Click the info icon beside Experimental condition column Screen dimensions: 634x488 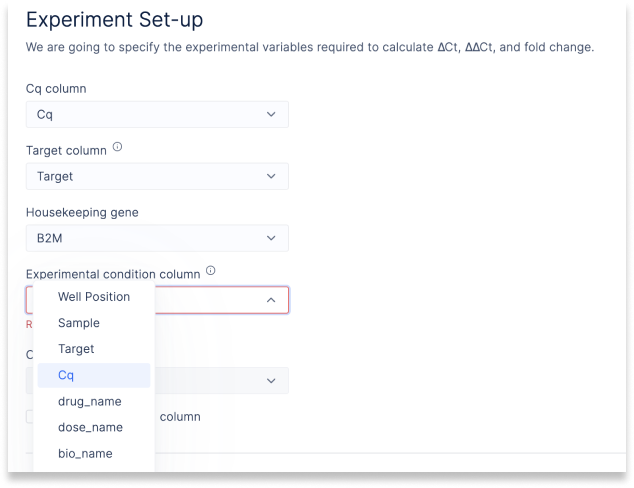[211, 270]
